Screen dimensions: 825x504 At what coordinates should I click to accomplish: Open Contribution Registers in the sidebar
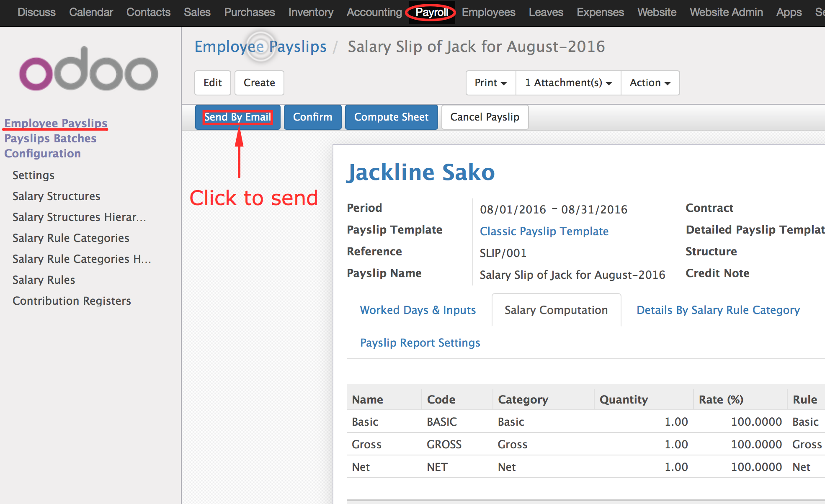[72, 301]
